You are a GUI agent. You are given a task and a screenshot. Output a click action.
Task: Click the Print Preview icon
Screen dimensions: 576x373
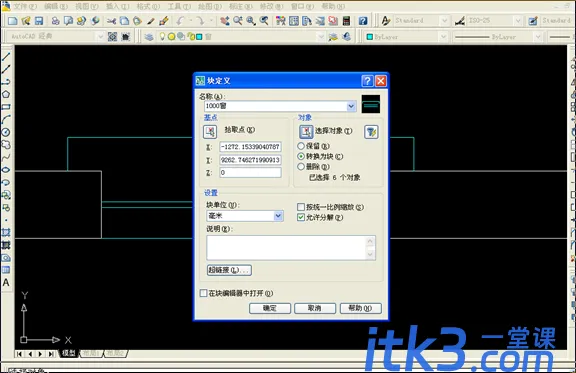point(68,21)
